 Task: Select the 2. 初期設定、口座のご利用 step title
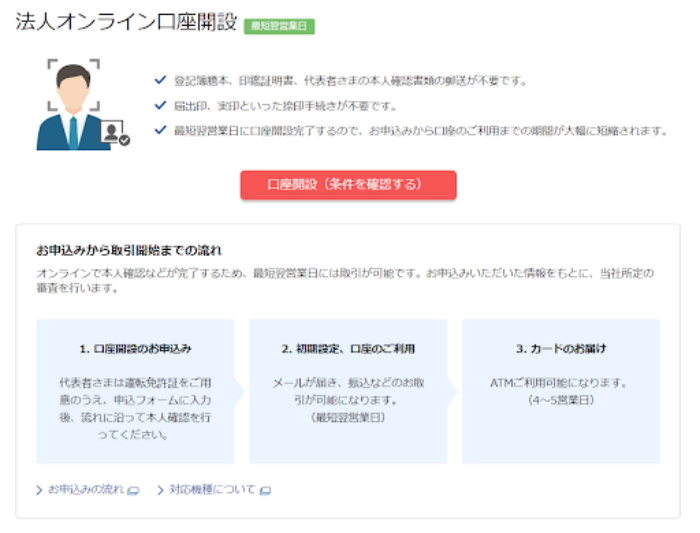[348, 349]
